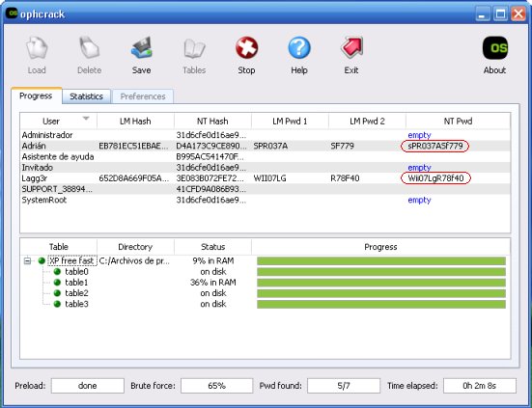Sort by the User column header arrow

tap(86, 119)
